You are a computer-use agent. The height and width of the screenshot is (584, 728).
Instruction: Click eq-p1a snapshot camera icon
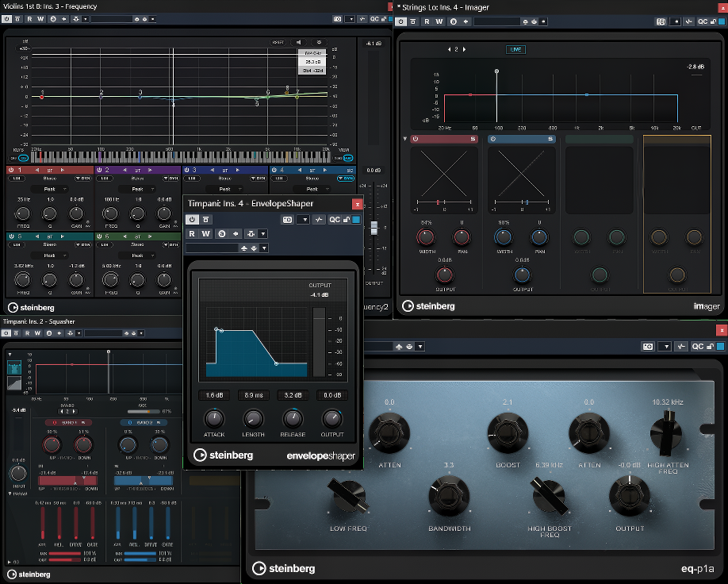648,346
